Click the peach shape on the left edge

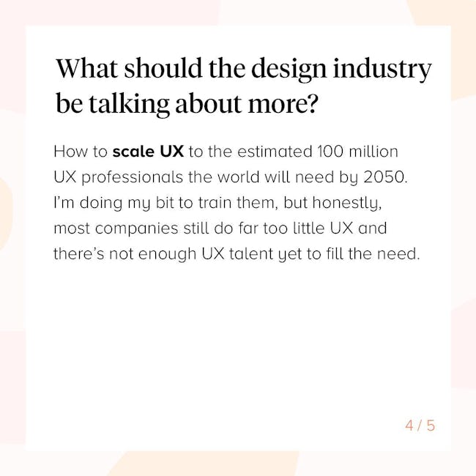coord(5,212)
